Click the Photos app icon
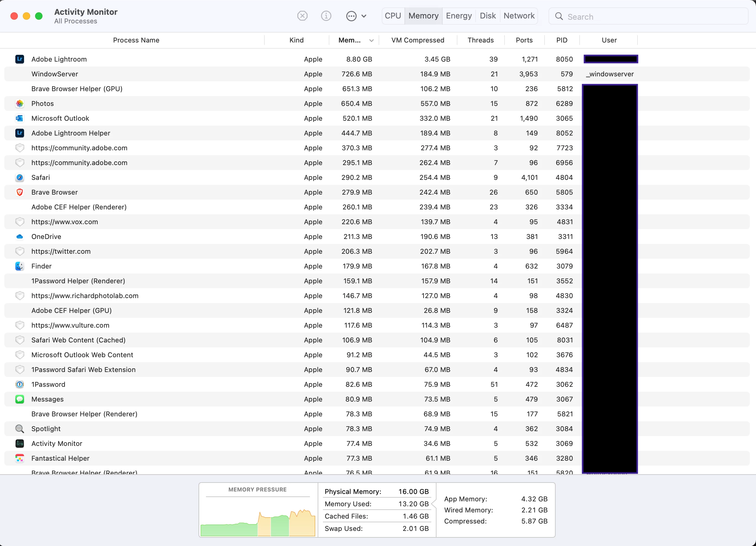756x546 pixels. 20,103
